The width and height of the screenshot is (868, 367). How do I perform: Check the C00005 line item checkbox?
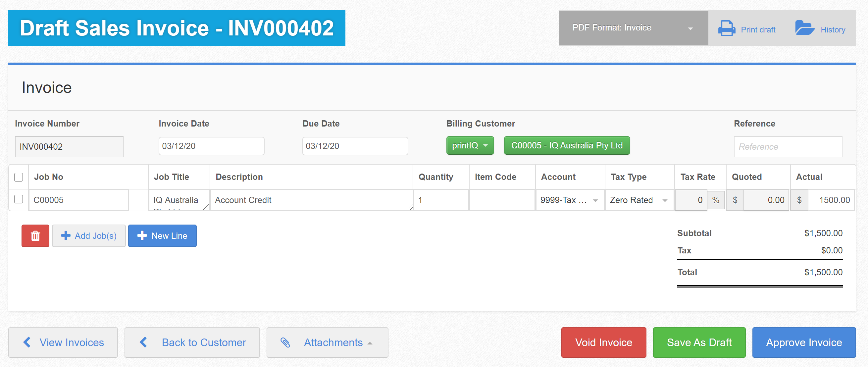click(19, 199)
